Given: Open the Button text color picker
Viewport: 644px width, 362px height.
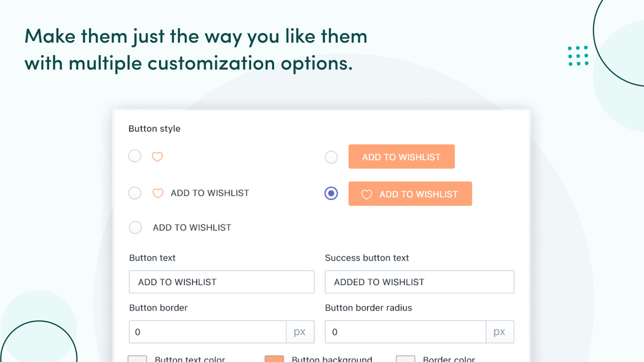Looking at the screenshot, I should [x=137, y=359].
